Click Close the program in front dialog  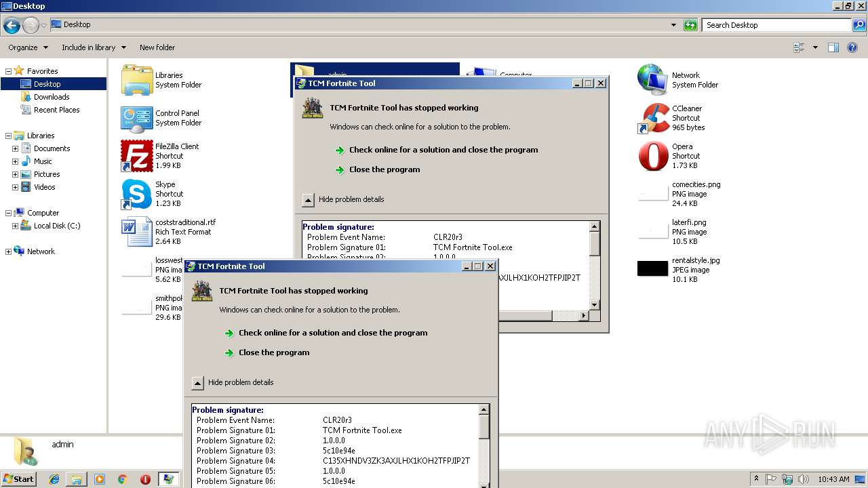tap(274, 352)
